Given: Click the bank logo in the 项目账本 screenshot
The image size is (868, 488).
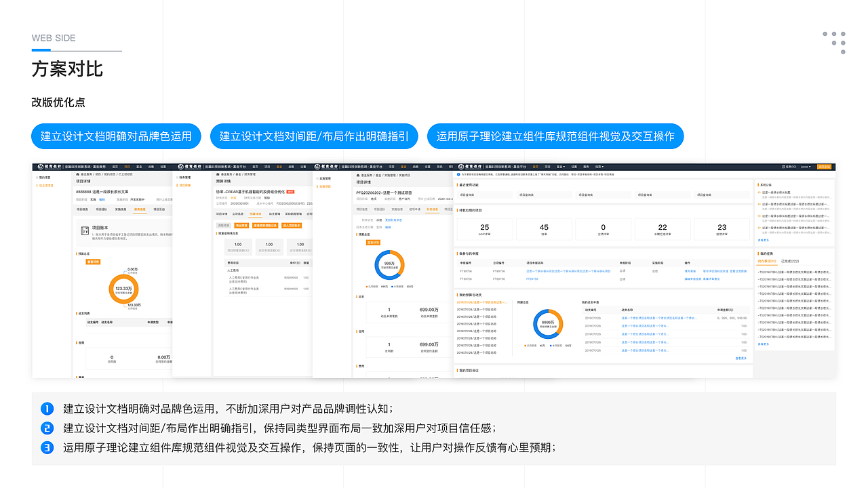Looking at the screenshot, I should (51, 166).
